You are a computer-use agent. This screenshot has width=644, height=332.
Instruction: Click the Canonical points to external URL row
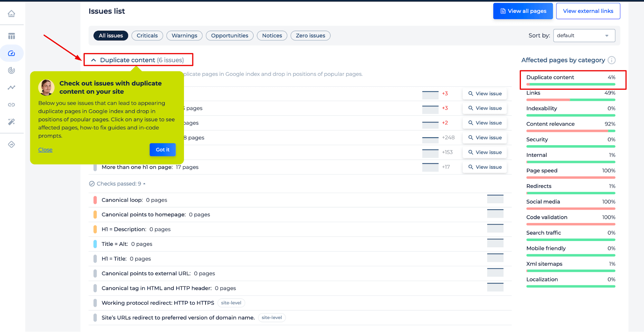click(x=300, y=274)
